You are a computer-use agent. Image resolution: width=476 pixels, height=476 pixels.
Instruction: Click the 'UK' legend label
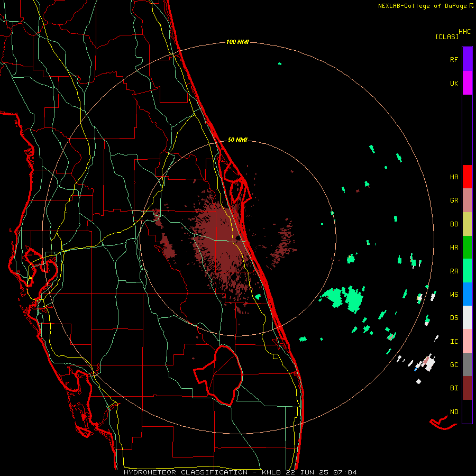(454, 83)
